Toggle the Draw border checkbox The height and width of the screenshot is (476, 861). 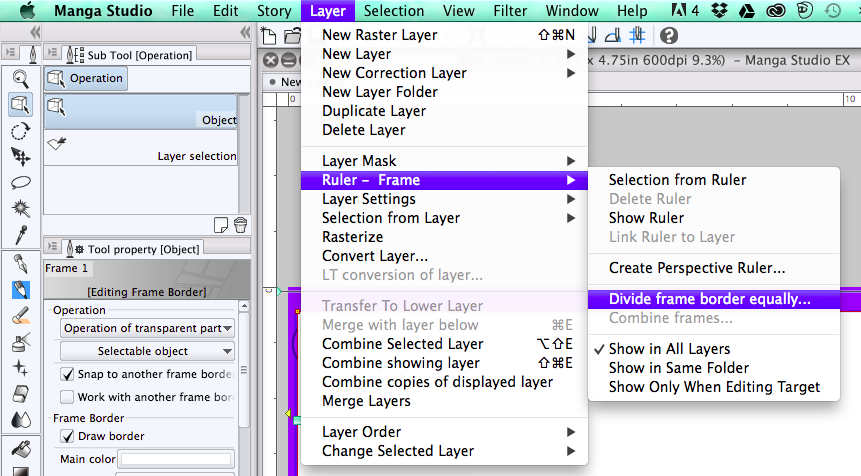coord(68,436)
